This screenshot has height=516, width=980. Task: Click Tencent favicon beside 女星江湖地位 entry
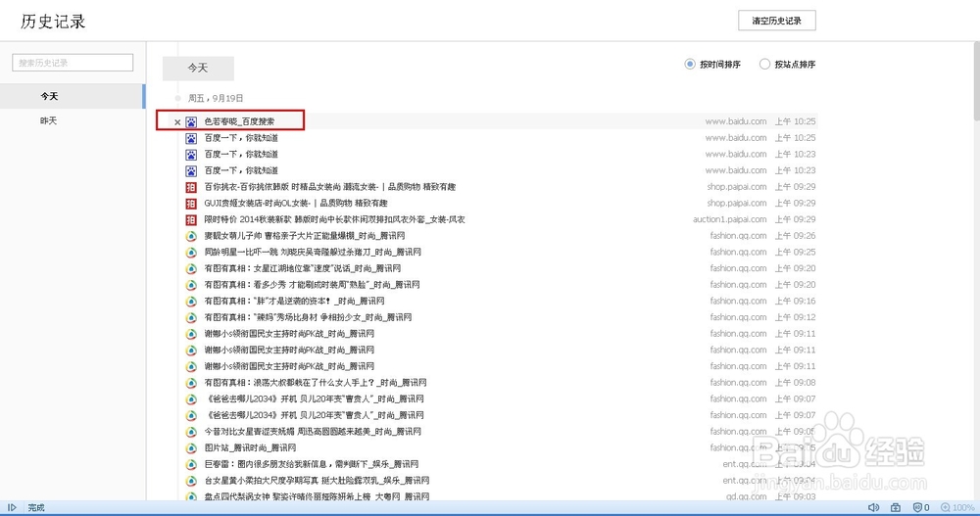click(191, 268)
